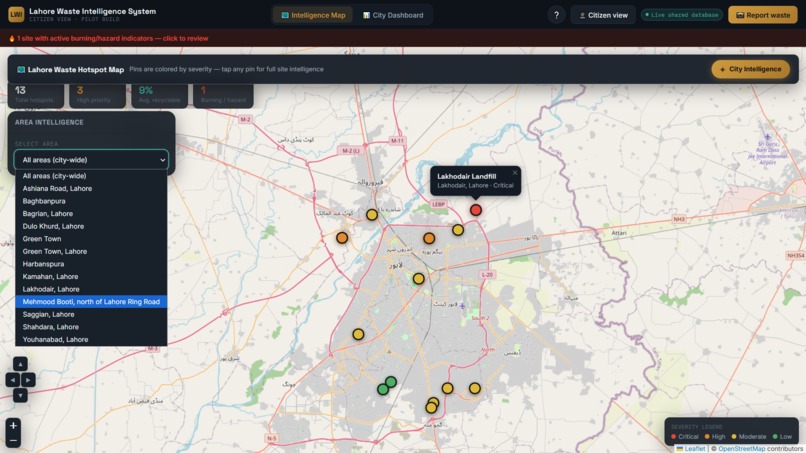
Task: Pan the map down with arrow button
Action: 20,395
